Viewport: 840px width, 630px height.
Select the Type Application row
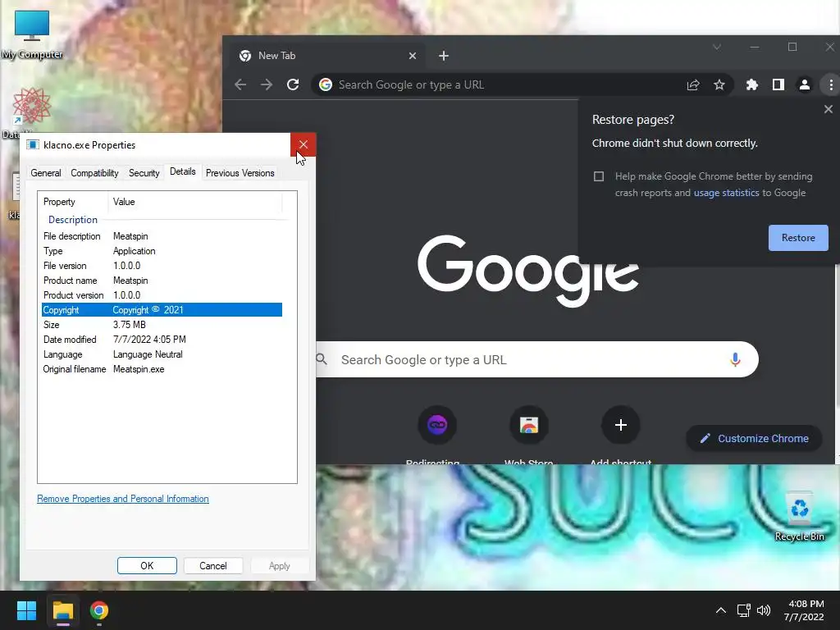(x=162, y=251)
